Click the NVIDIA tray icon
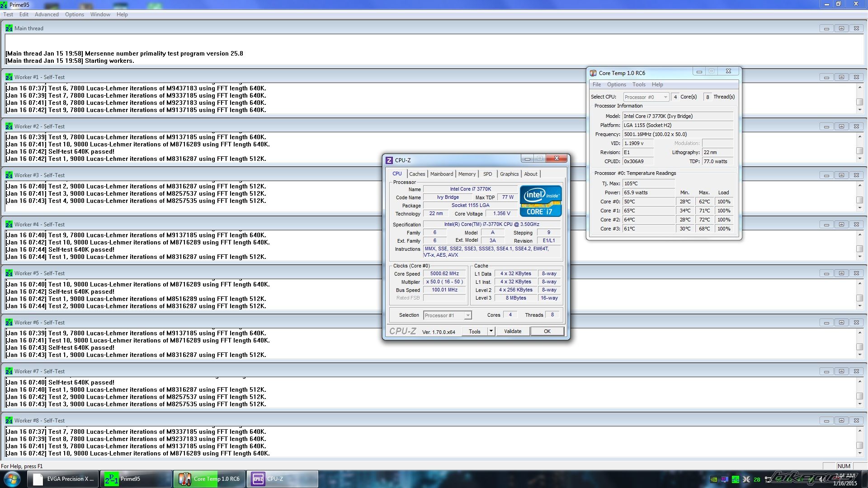The image size is (868, 488). [x=714, y=480]
